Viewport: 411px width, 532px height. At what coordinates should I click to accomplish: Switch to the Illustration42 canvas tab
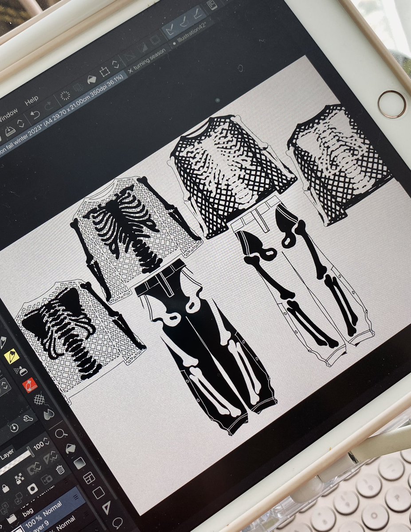coord(192,34)
